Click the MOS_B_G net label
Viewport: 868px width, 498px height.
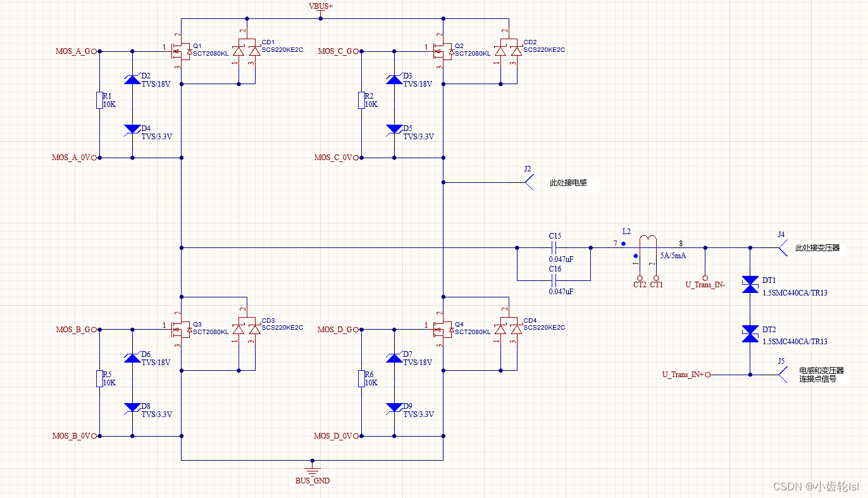[x=73, y=330]
